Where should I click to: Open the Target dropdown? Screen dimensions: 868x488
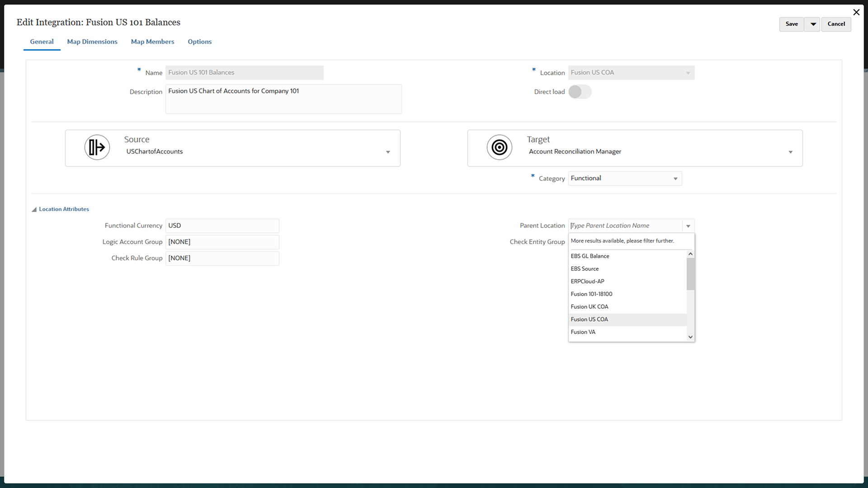pos(790,152)
